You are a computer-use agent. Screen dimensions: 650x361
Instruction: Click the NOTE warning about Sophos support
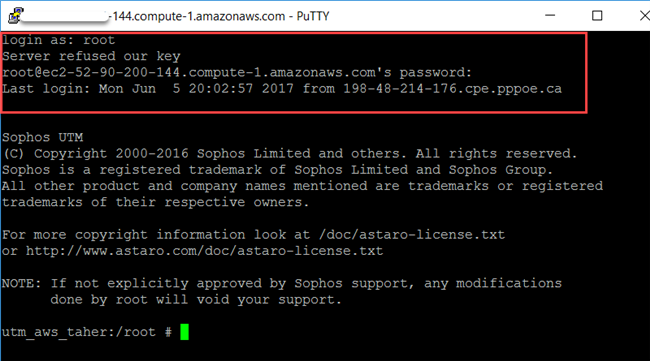click(282, 283)
